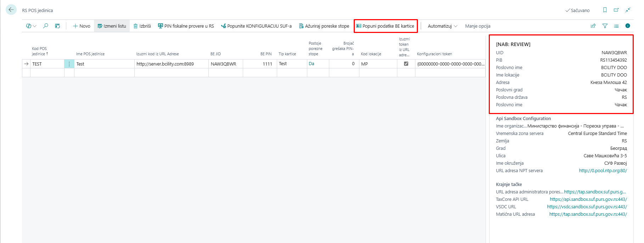Click Popuni podatke BE kartice
644x243 pixels.
(385, 26)
